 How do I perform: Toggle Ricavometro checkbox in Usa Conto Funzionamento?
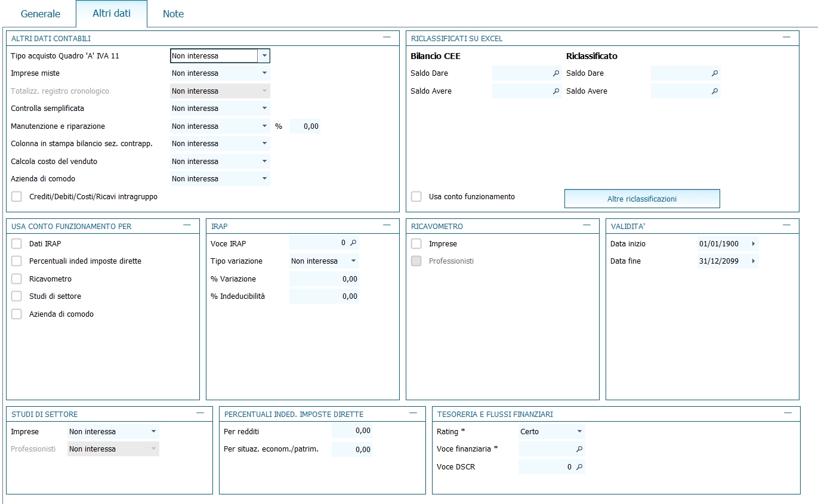coord(17,279)
